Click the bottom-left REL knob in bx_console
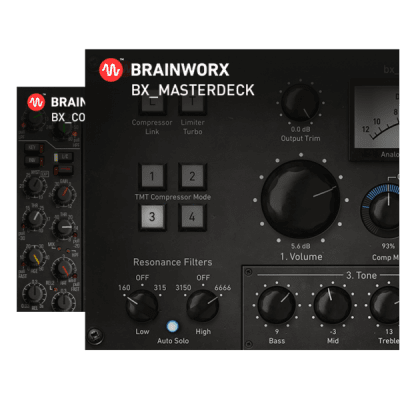Image resolution: width=400 pixels, height=400 pixels. [x=34, y=294]
